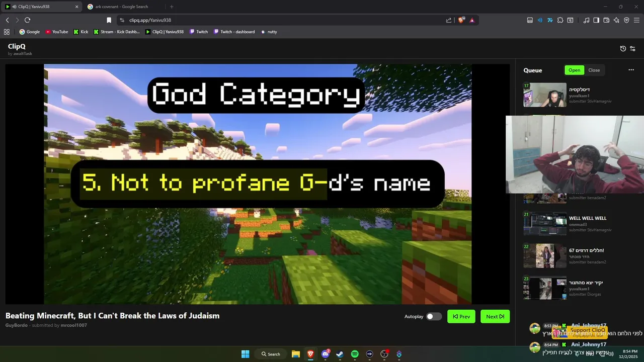This screenshot has width=644, height=362.
Task: Open the site settings icon in address bar
Action: [x=122, y=20]
